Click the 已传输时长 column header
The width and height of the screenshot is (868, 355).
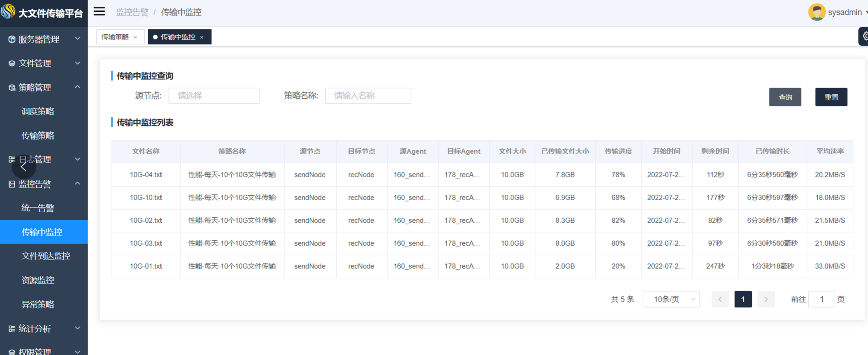click(773, 151)
